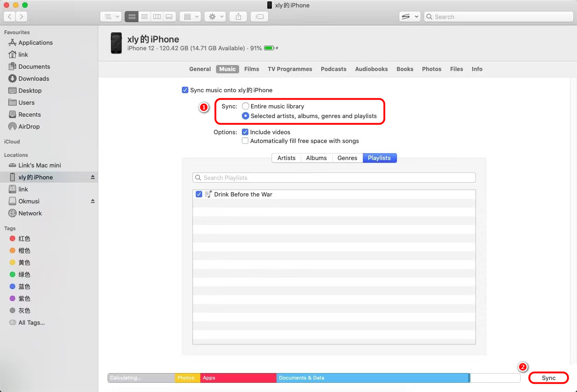Screen dimensions: 577x392
Task: Click in the Search Playlists field
Action: [334, 178]
